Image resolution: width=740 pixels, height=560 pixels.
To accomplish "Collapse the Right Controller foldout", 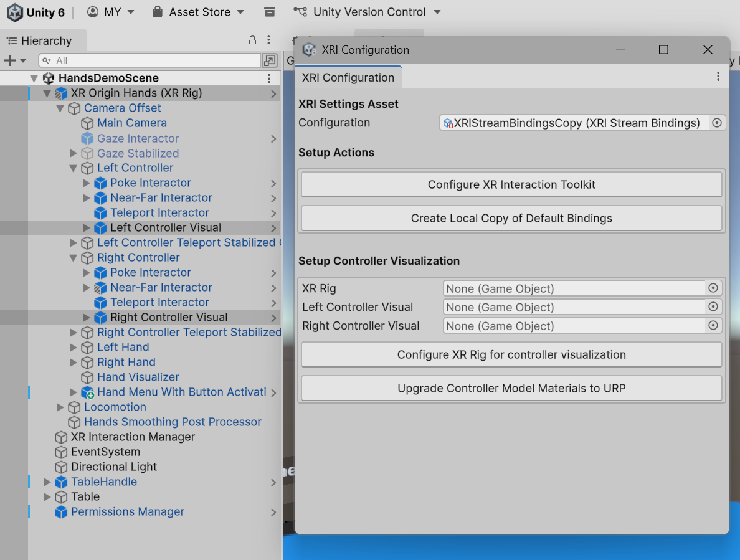I will point(74,258).
